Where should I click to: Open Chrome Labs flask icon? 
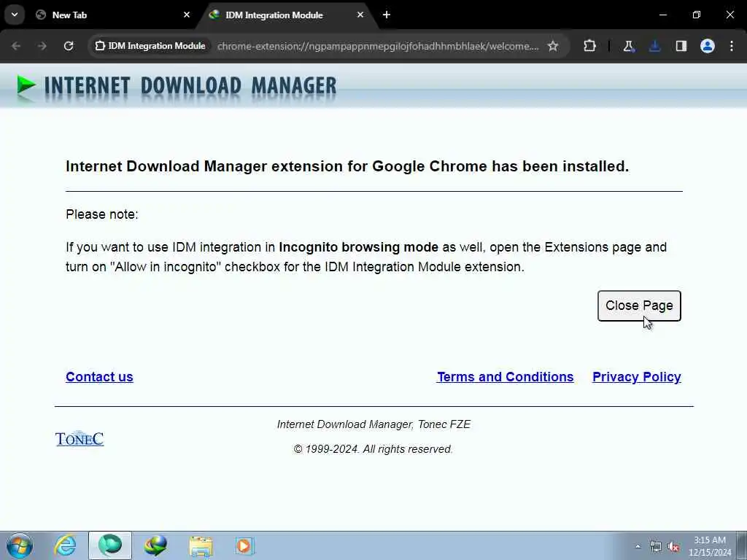pyautogui.click(x=628, y=46)
